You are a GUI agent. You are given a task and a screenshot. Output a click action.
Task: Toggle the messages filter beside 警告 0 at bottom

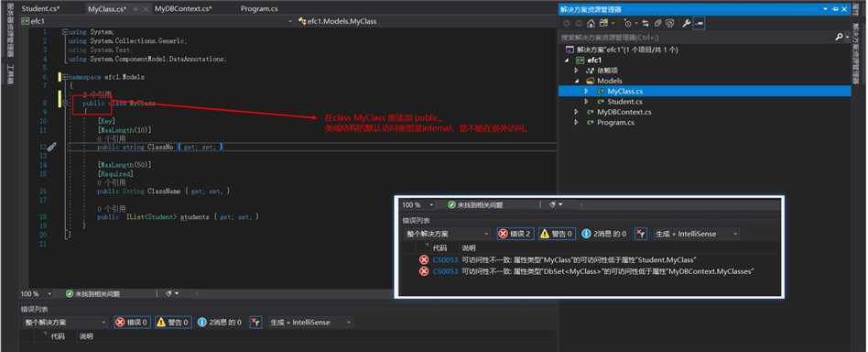click(x=220, y=322)
